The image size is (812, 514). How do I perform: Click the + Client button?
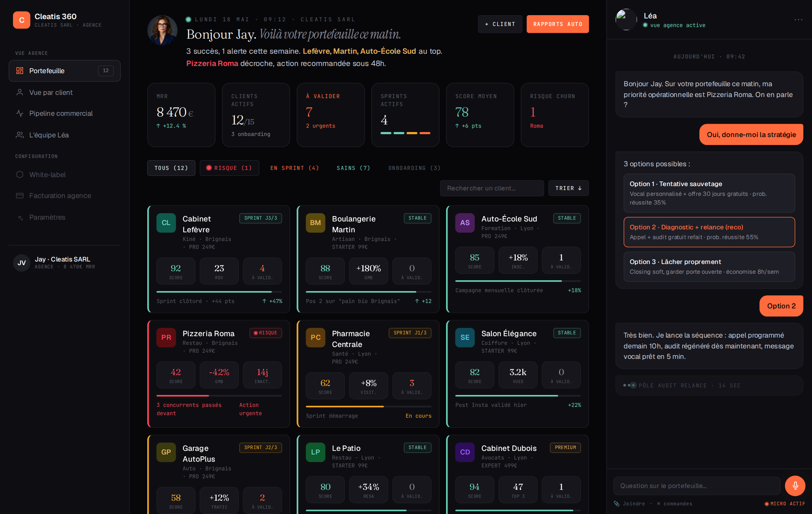point(500,24)
